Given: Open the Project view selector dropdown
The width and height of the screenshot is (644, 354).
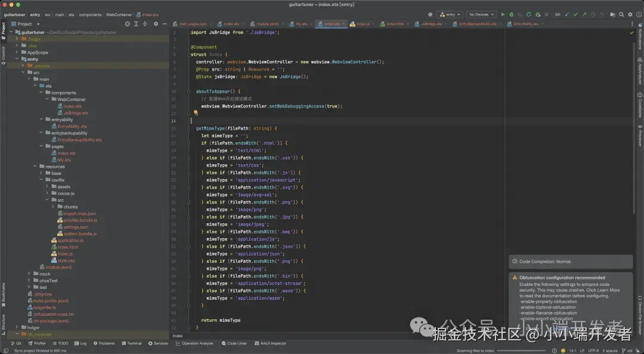Looking at the screenshot, I should click(x=26, y=24).
